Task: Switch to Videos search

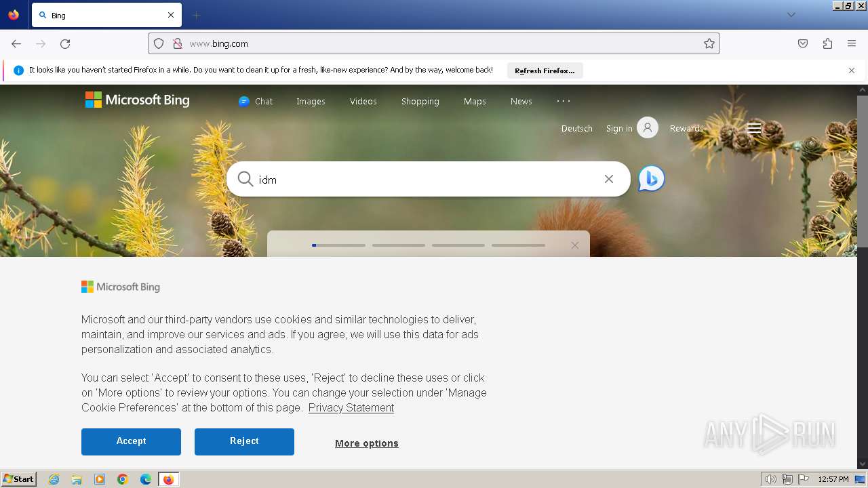Action: 363,101
